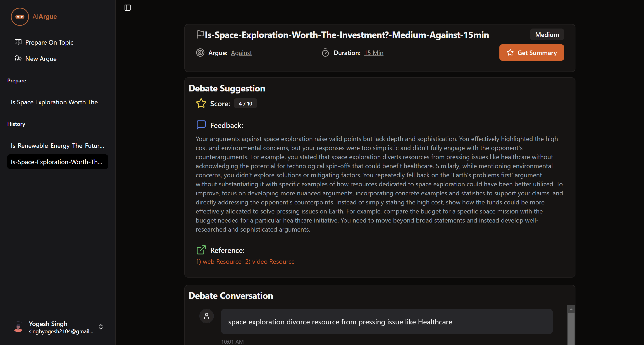The height and width of the screenshot is (345, 644).
Task: Select the highlighted Is-Space-Exploration-Worth-Th history entry
Action: point(57,162)
